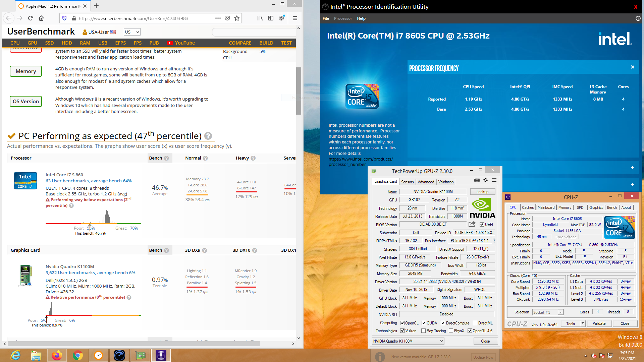The image size is (644, 362).
Task: Switch to GPU-Z Sensors tab
Action: (407, 182)
